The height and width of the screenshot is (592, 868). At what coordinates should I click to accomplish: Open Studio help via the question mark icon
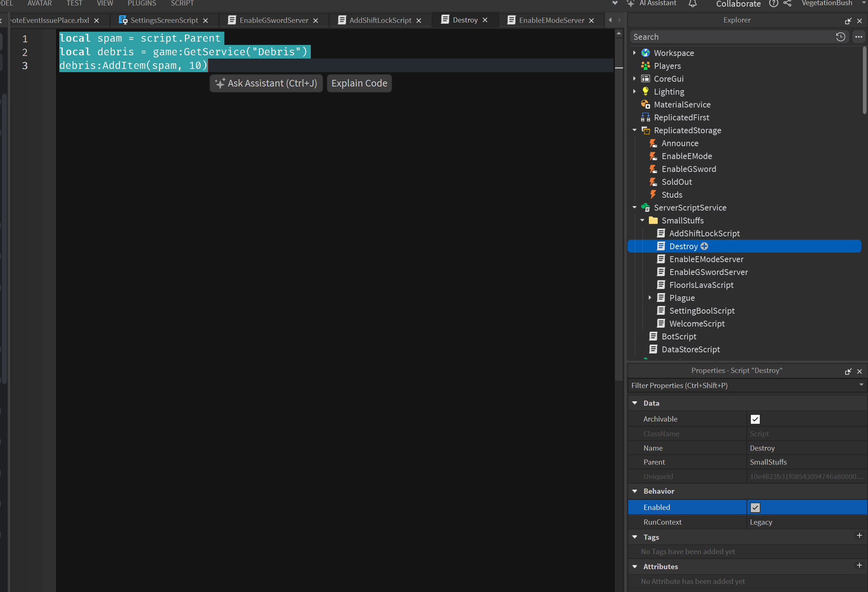[x=773, y=4]
